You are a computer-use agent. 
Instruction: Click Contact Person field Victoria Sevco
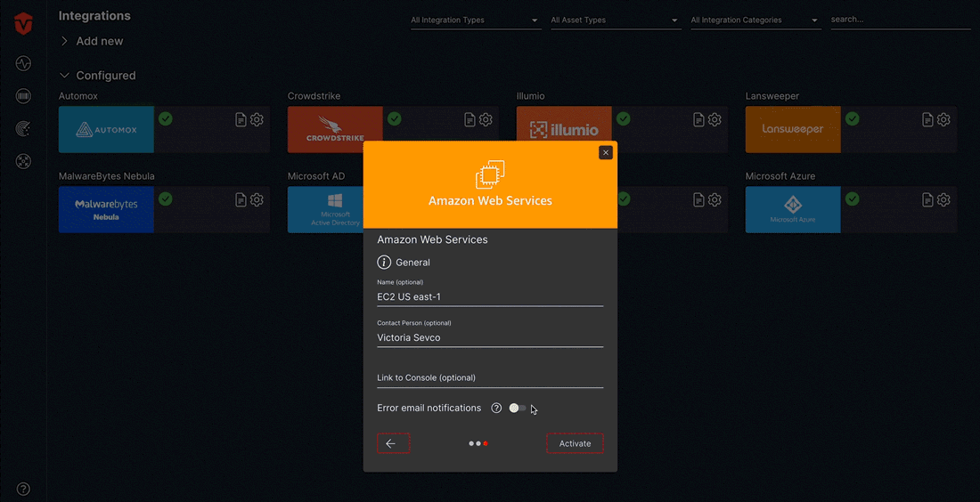[490, 338]
